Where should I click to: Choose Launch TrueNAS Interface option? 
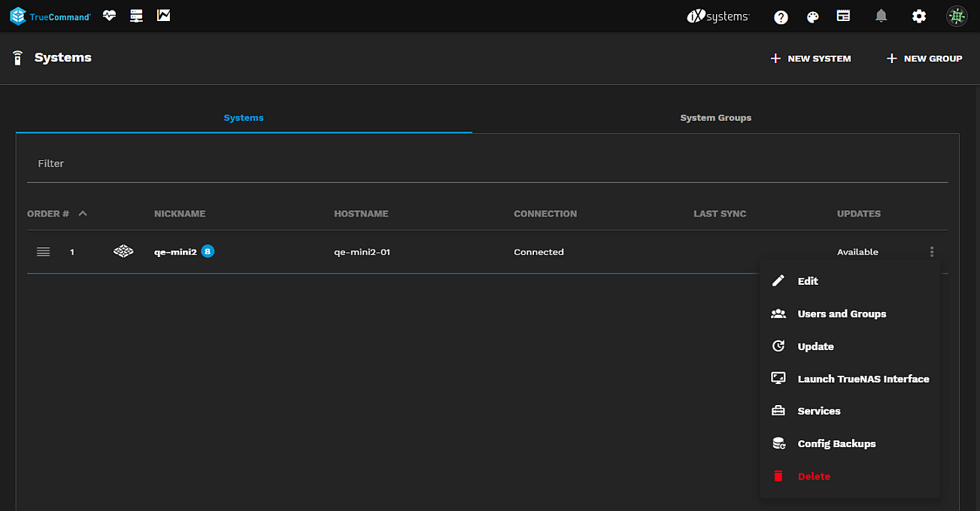(x=863, y=379)
